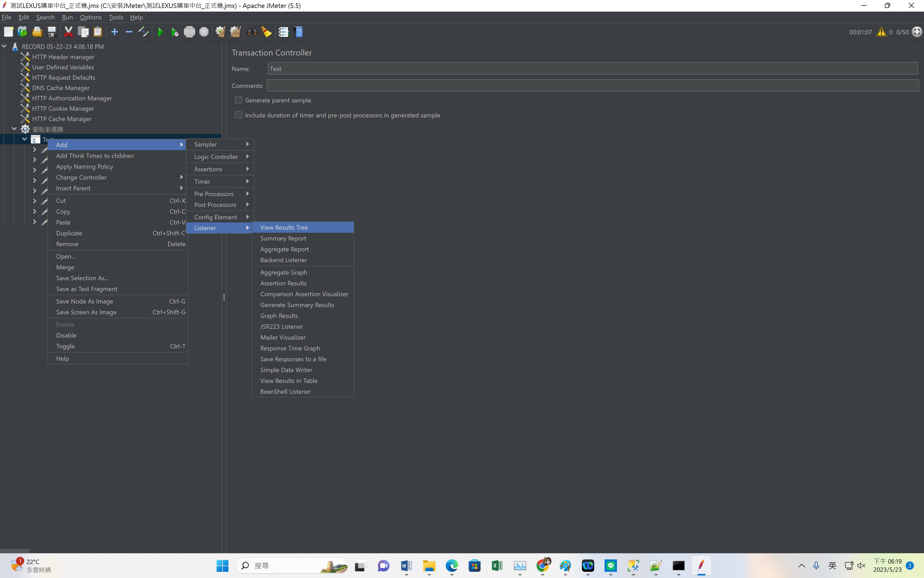This screenshot has width=924, height=578.
Task: Click the Stop test toolbar icon
Action: pyautogui.click(x=189, y=32)
